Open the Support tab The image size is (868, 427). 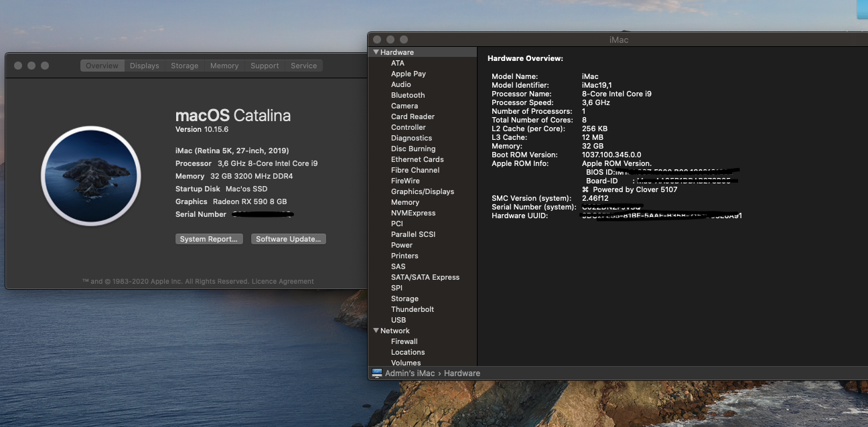click(x=265, y=66)
